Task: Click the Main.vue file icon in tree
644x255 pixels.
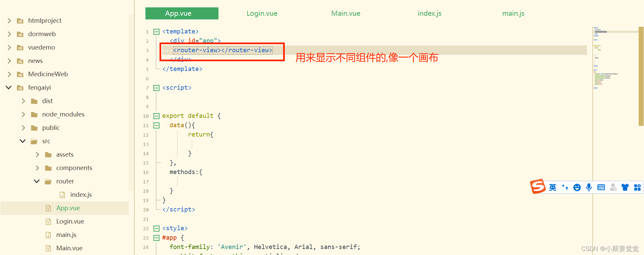Action: (48, 248)
